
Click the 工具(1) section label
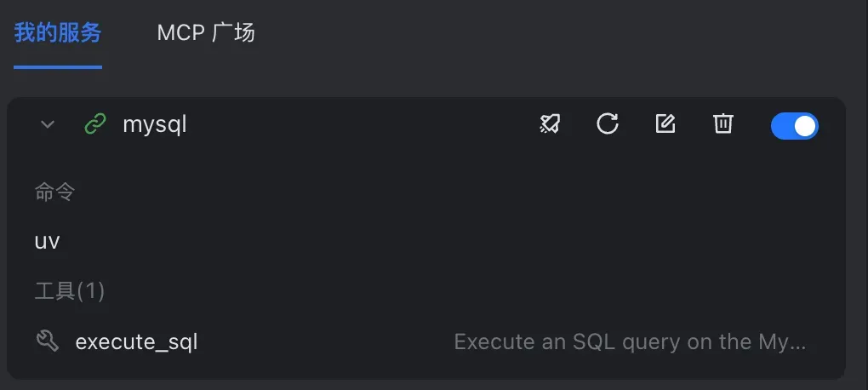coord(70,291)
